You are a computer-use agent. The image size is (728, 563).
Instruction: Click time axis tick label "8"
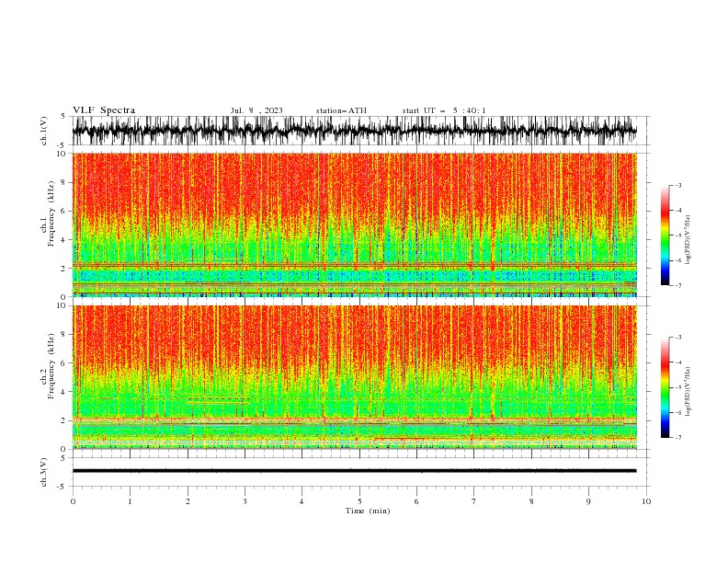coord(531,501)
